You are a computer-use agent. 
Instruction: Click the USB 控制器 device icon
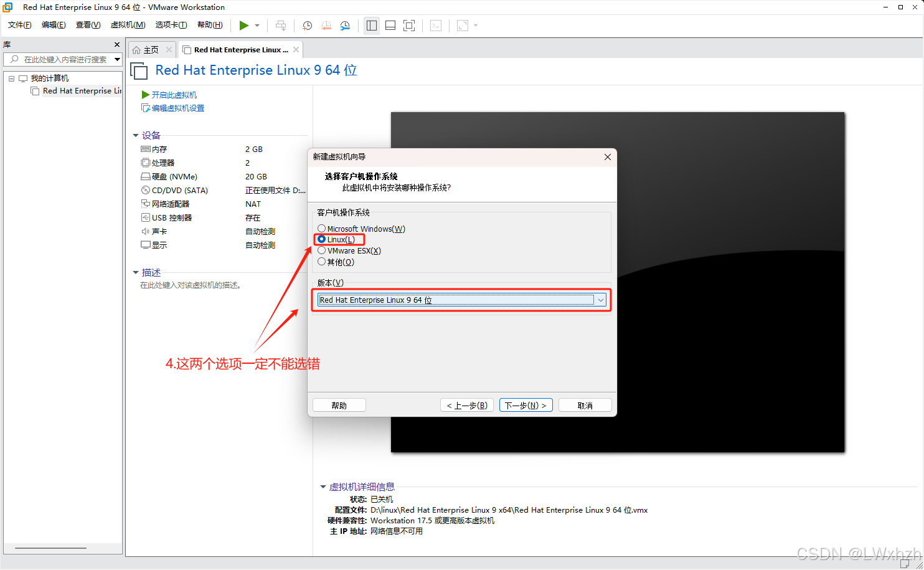146,217
